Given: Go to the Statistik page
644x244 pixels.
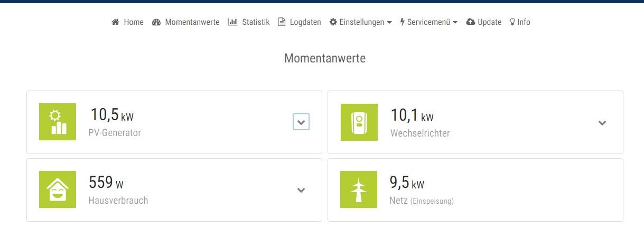Looking at the screenshot, I should [x=256, y=22].
